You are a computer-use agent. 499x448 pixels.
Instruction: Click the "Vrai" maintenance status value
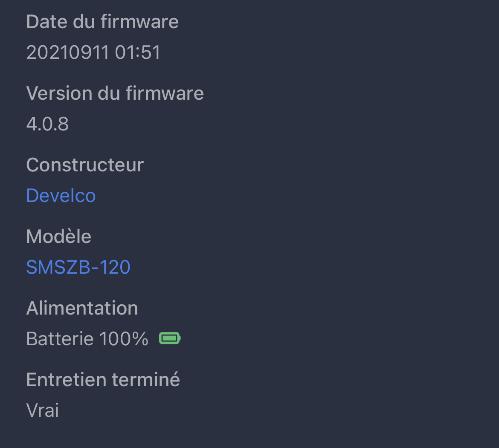(x=43, y=410)
